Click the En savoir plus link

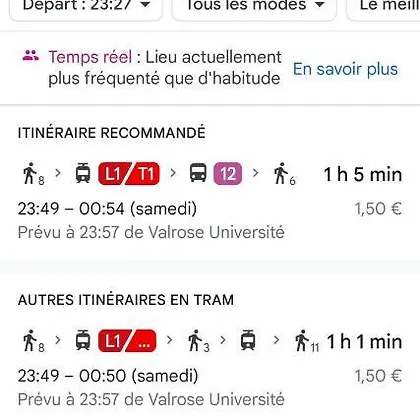pyautogui.click(x=345, y=69)
